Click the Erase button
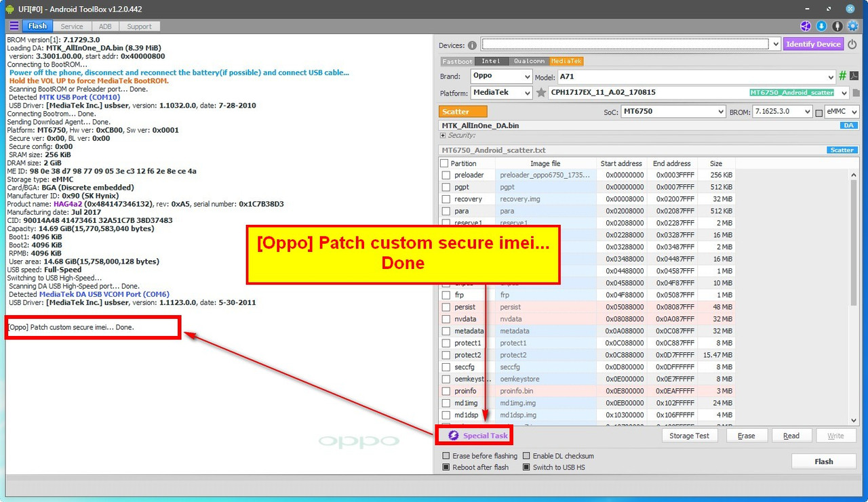 pos(747,436)
